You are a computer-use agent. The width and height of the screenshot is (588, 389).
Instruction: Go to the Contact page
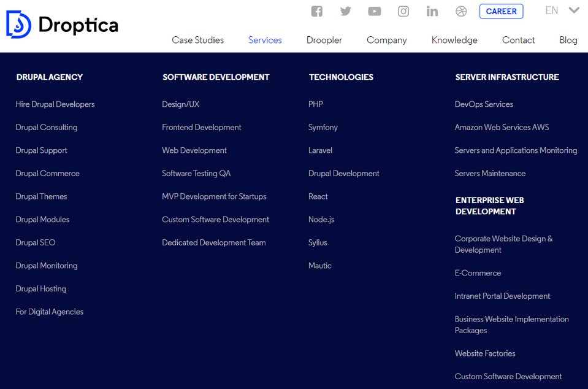point(518,40)
